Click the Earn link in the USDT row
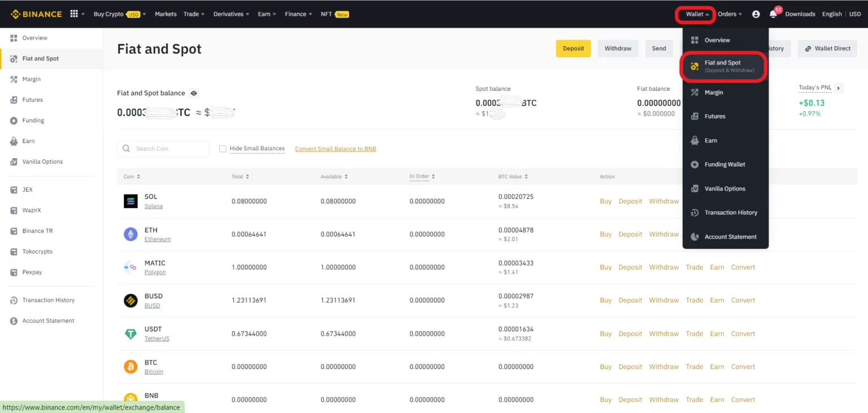 717,334
